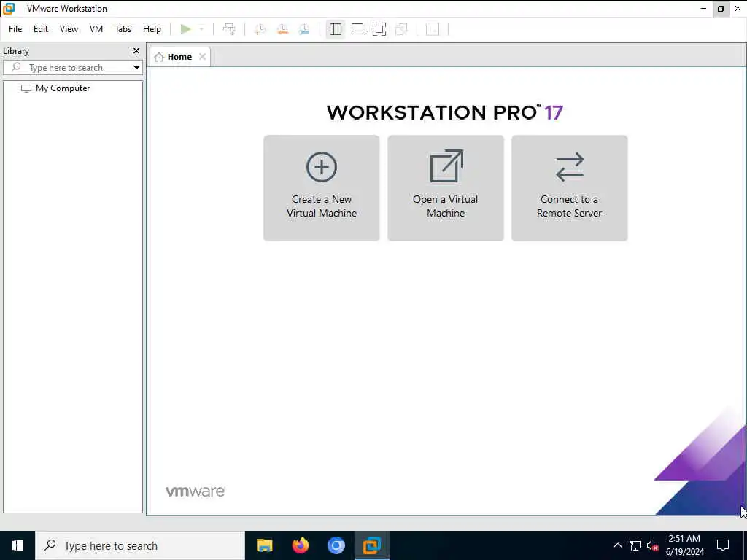Viewport: 747px width, 560px height.
Task: Click the green Power On play button
Action: point(185,29)
